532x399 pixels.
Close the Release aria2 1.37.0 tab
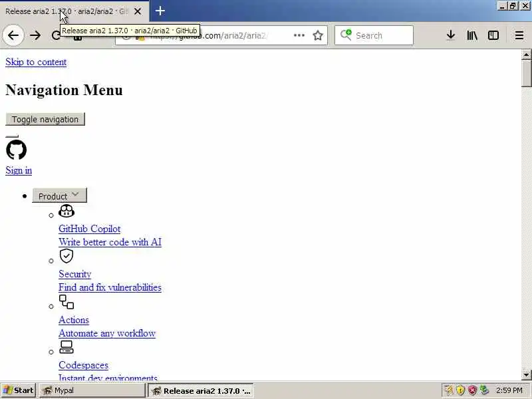coord(138,11)
